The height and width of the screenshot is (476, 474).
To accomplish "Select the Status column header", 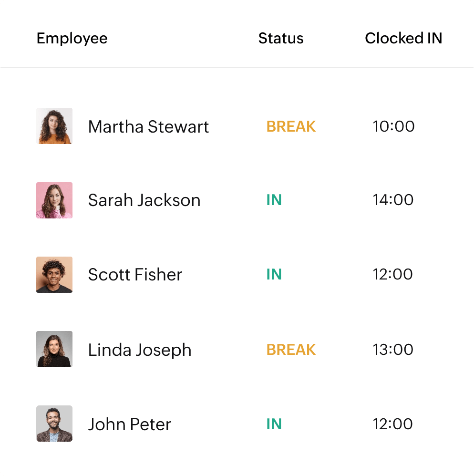I will click(281, 38).
